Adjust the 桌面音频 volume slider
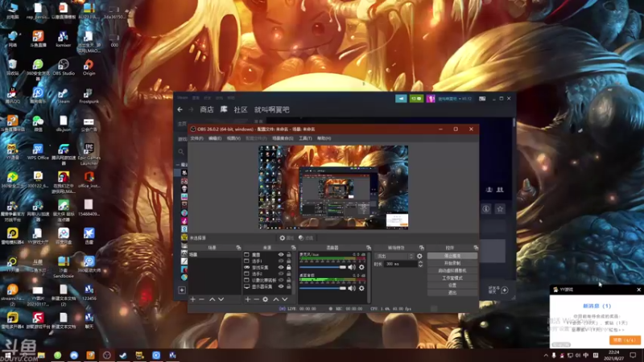The width and height of the screenshot is (644, 362). tap(323, 289)
